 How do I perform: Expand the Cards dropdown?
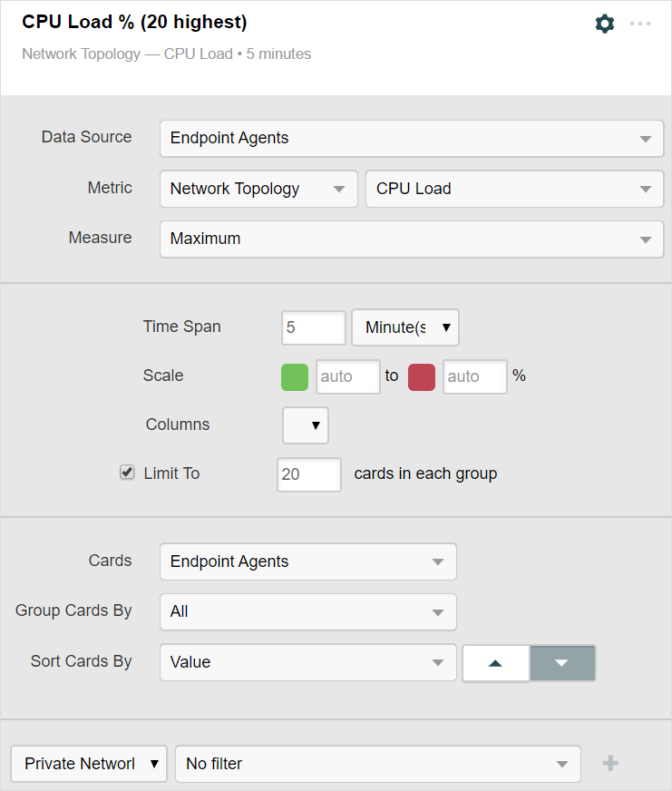[x=307, y=562]
